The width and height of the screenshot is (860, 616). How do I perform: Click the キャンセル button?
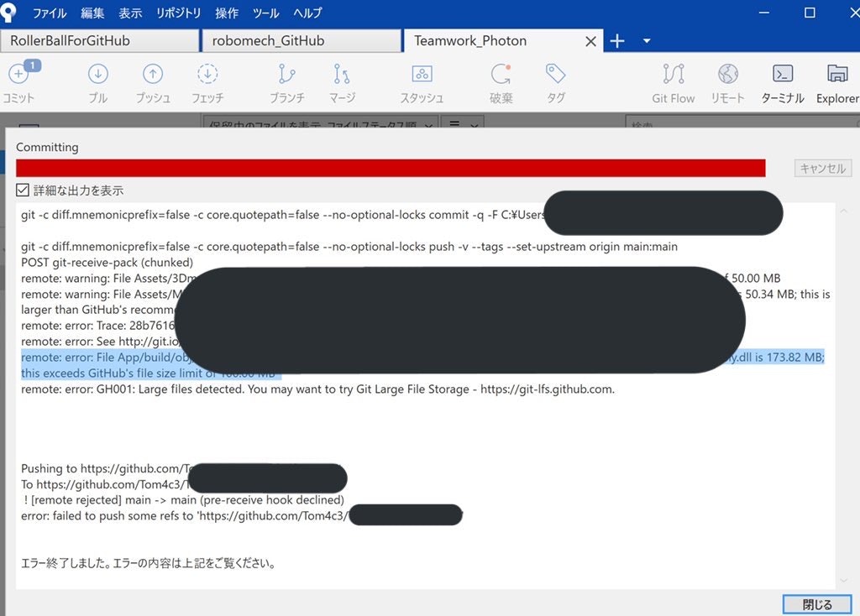click(x=823, y=168)
